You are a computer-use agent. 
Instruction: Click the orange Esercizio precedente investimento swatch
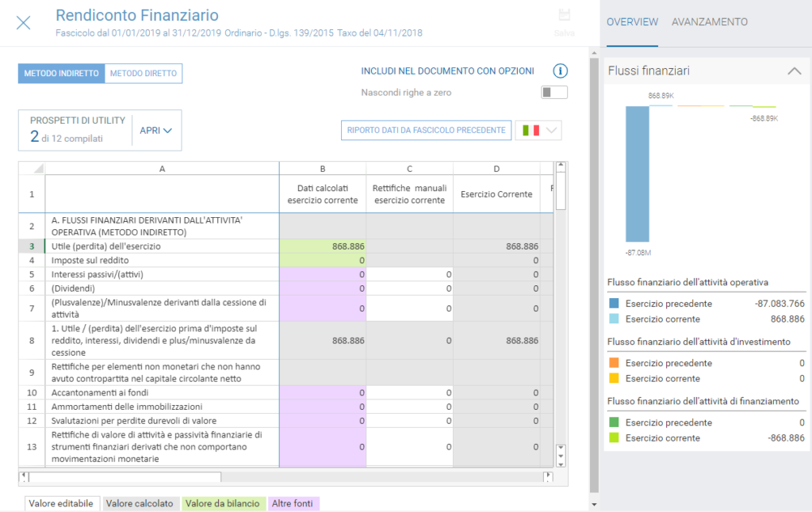point(614,363)
